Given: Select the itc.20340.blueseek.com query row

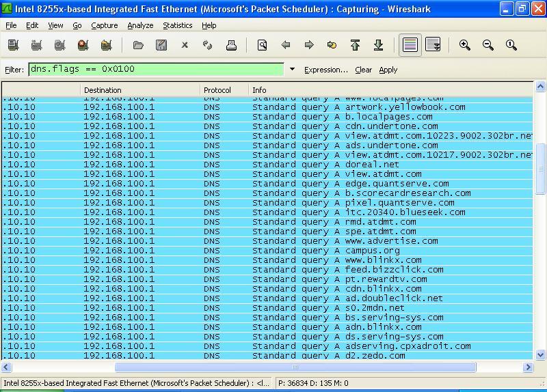Looking at the screenshot, I should click(x=267, y=212).
